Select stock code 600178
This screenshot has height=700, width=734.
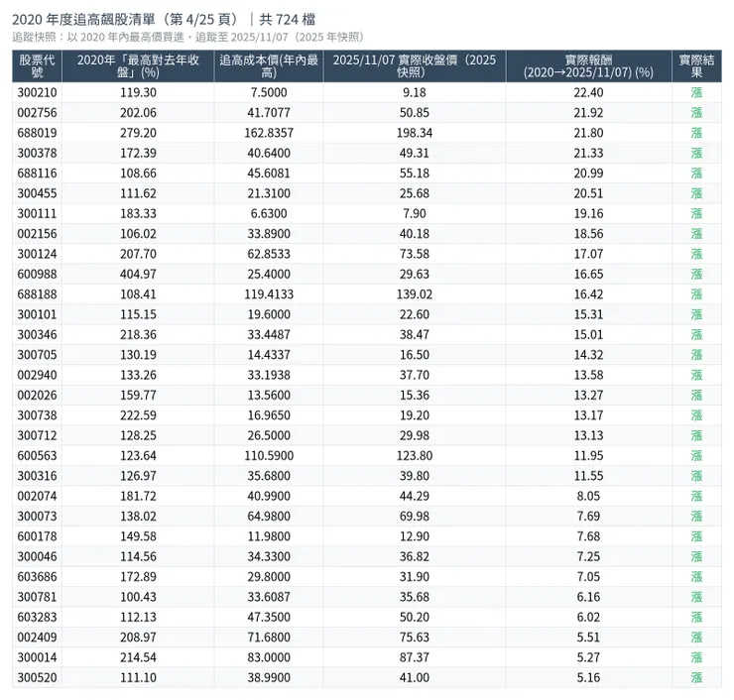click(37, 536)
